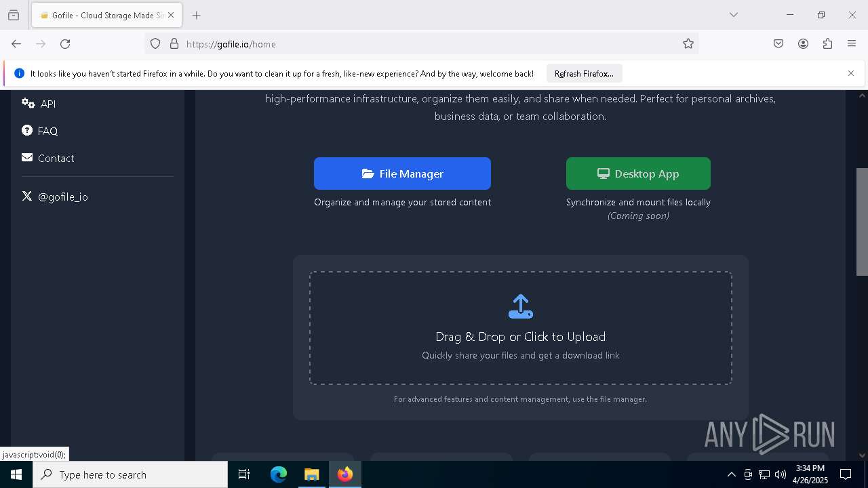868x488 pixels.
Task: Visit the @gofile_io X profile link
Action: 55,197
